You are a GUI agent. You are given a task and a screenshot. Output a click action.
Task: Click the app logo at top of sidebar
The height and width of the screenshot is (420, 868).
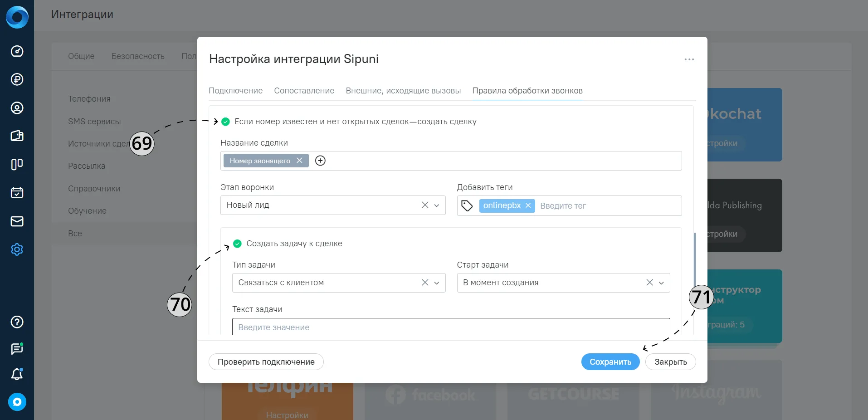pos(17,17)
